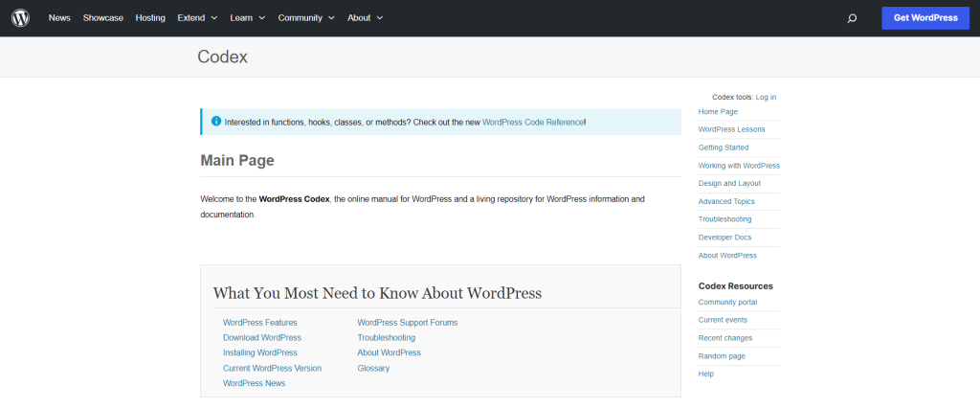Image resolution: width=980 pixels, height=409 pixels.
Task: Visit the Getting Started sidebar link
Action: click(724, 148)
